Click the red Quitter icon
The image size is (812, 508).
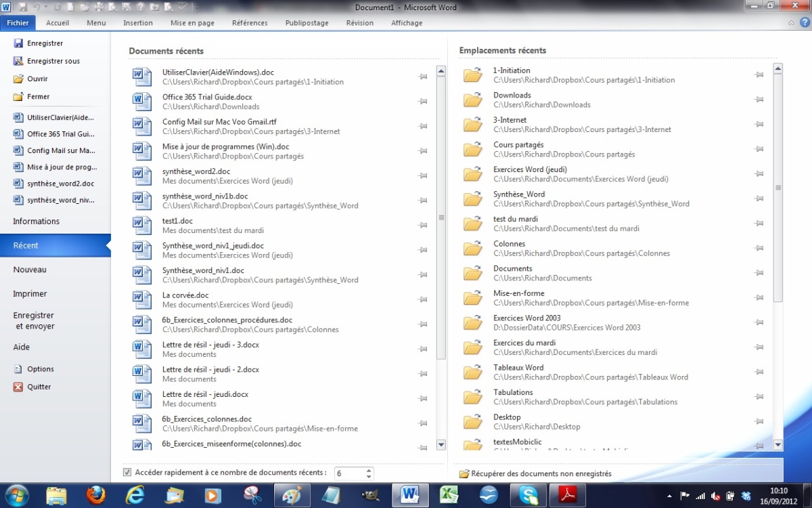pyautogui.click(x=18, y=387)
